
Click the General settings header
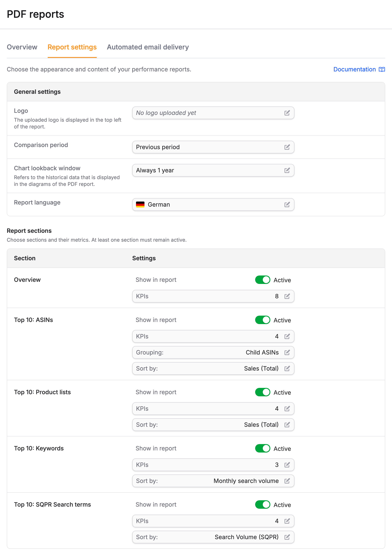click(x=37, y=92)
